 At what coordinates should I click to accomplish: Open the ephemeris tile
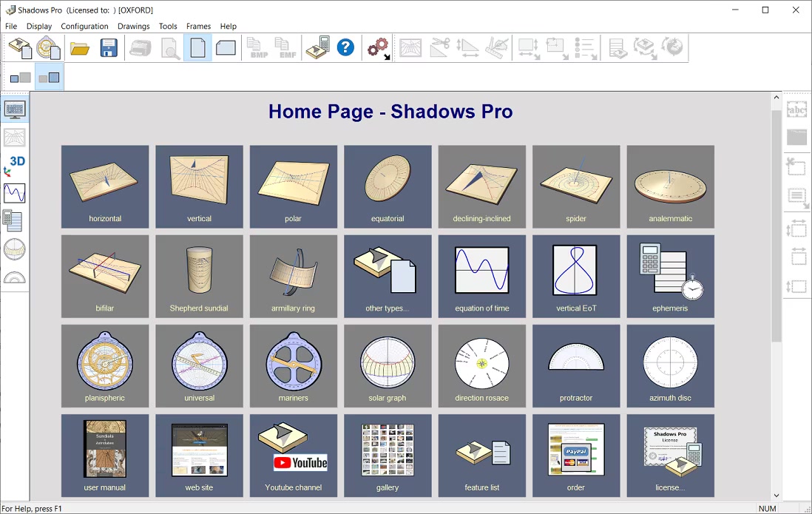670,276
